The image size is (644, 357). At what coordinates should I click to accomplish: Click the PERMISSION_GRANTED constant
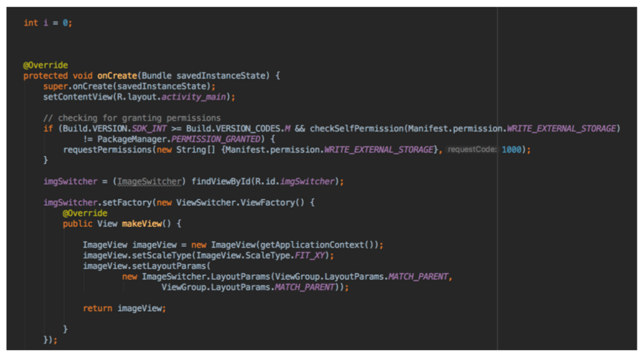click(216, 139)
